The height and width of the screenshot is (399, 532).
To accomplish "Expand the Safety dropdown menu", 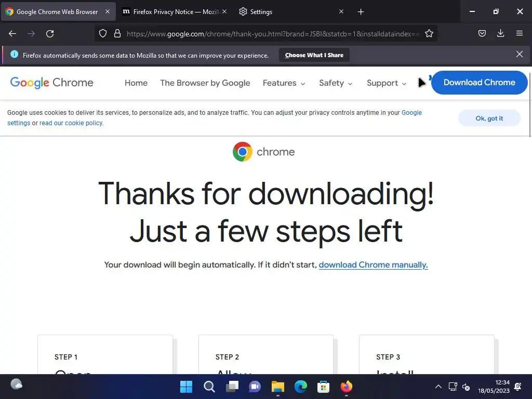I will coord(336,83).
